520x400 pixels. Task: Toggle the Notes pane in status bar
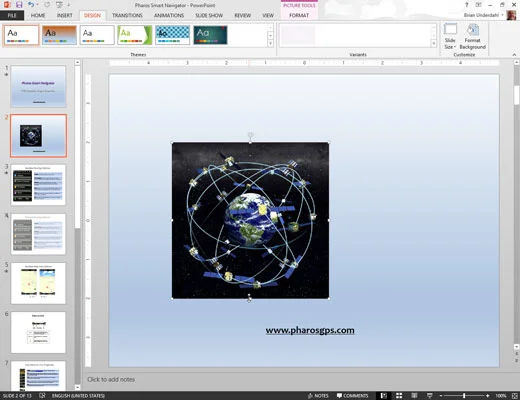318,396
